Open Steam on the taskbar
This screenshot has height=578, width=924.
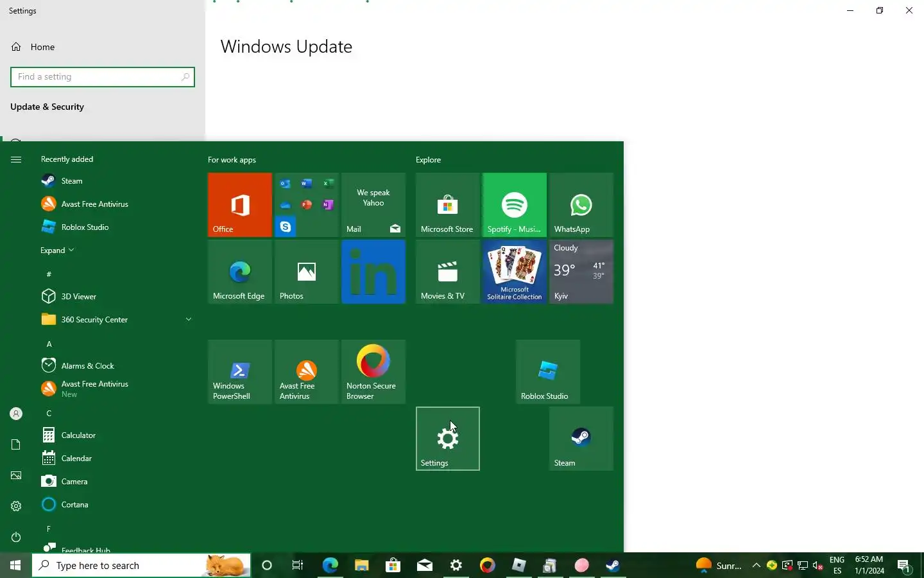613,566
